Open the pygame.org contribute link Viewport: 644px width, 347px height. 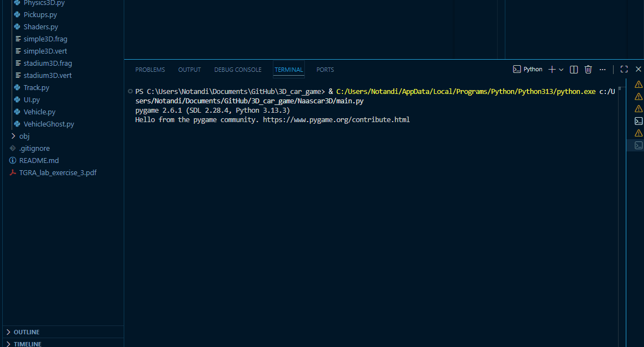point(336,120)
